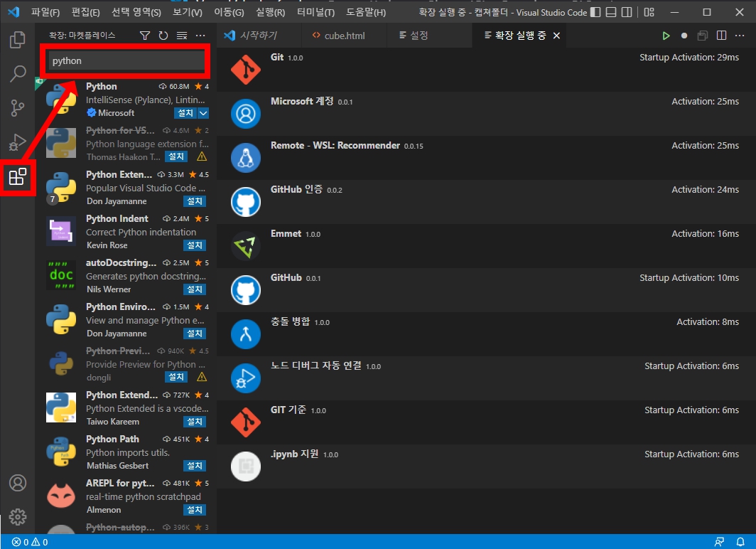Click the save extension host profile icon
Viewport: 756px width, 549px height.
703,36
